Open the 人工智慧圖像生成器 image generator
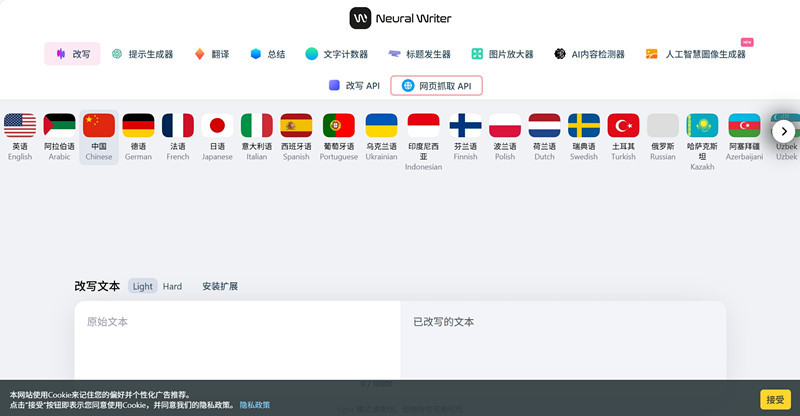This screenshot has height=416, width=800. (x=695, y=54)
